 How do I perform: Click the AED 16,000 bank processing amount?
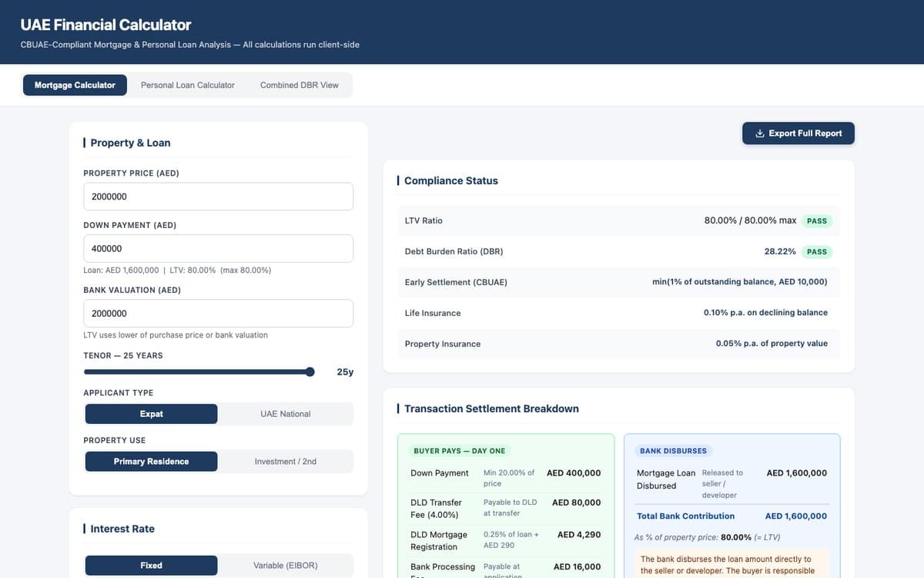[577, 567]
